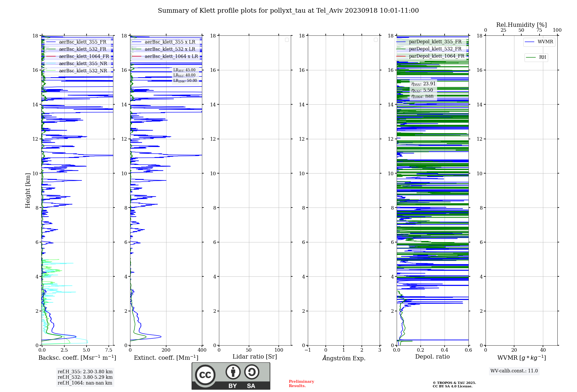Click the LR1064: 50.00 annotation

click(x=185, y=81)
